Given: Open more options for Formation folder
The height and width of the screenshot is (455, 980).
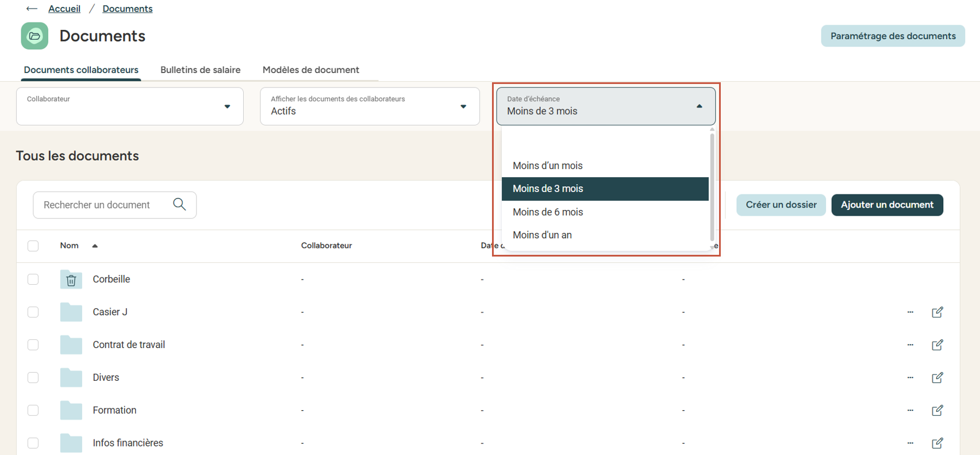Looking at the screenshot, I should tap(910, 411).
